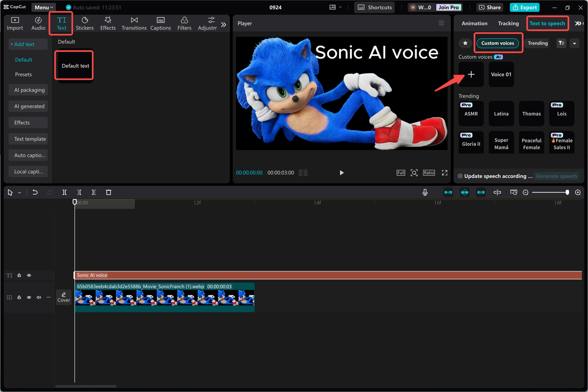Click the Export button
This screenshot has width=588, height=392.
pyautogui.click(x=524, y=7)
